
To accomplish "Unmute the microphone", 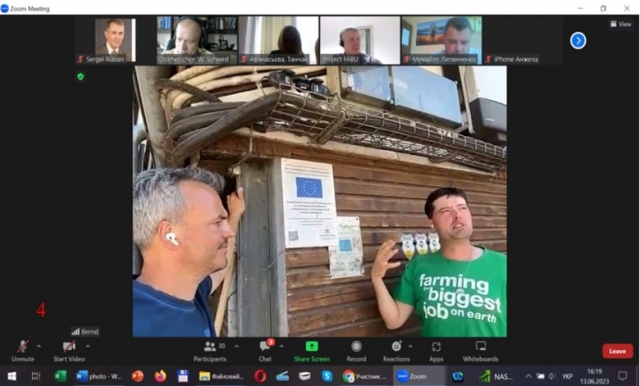I will click(x=23, y=351).
